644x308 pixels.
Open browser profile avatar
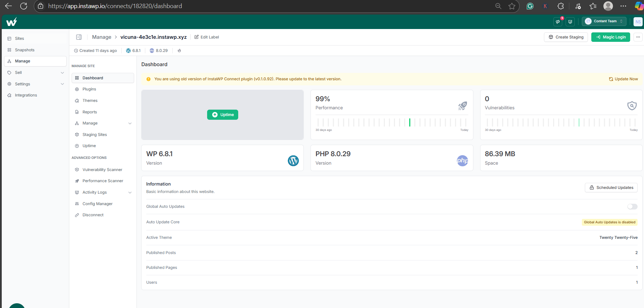pos(608,6)
